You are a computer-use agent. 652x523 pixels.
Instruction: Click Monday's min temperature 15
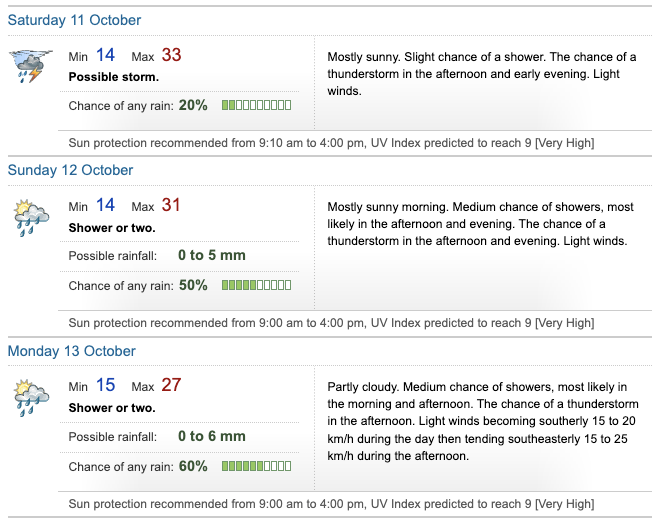105,386
